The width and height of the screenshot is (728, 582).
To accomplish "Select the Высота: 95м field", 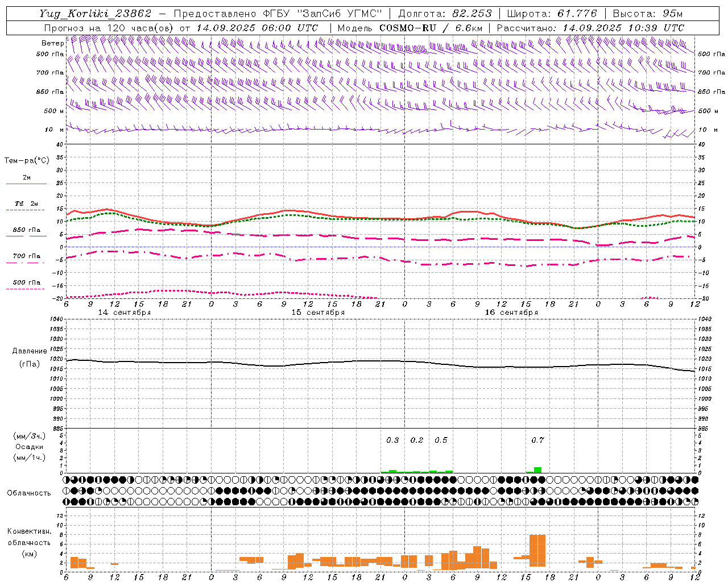I will (647, 14).
